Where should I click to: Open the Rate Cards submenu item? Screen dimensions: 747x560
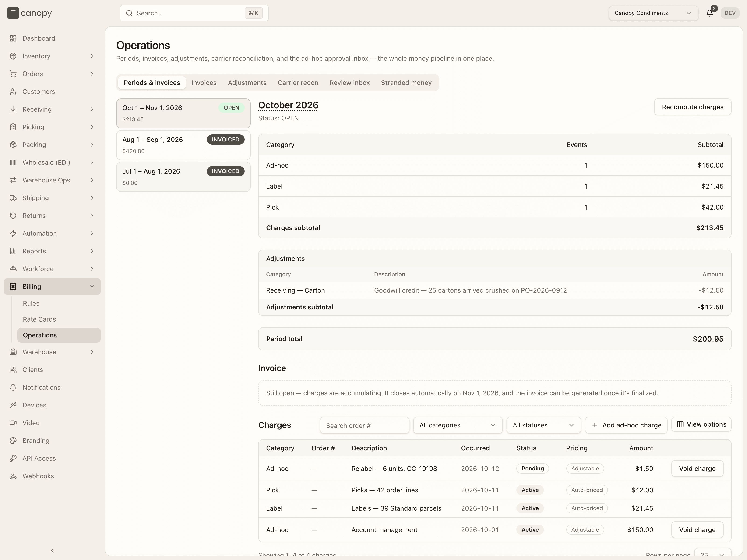tap(59, 319)
